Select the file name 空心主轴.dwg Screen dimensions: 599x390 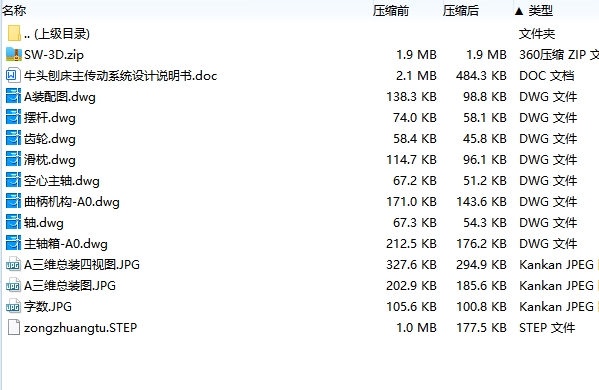pos(62,181)
